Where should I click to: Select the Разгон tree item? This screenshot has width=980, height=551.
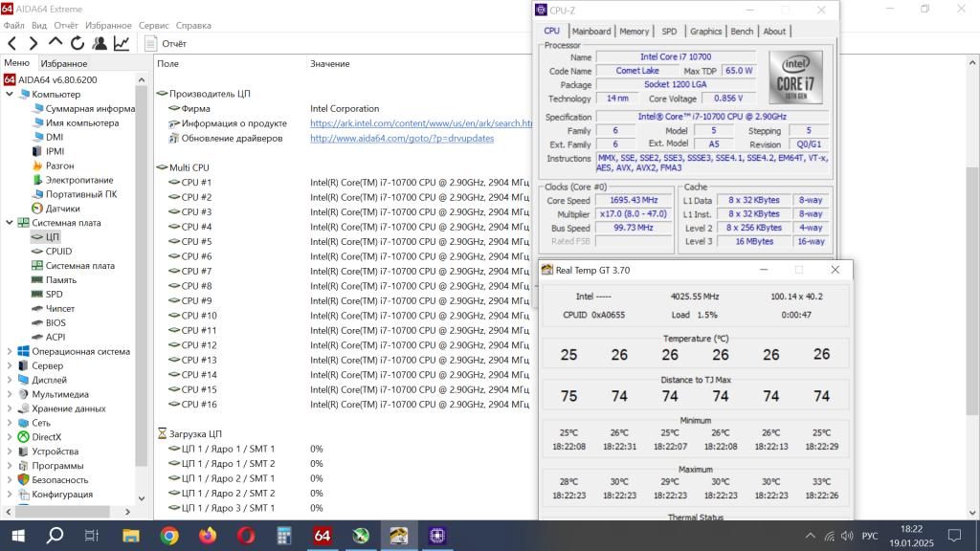(54, 165)
